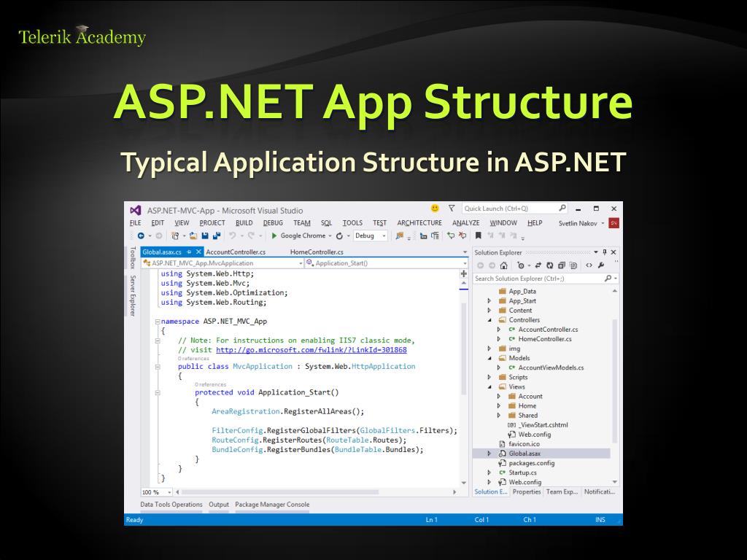Screen dimensions: 747x560
Task: Toggle the pin on the Global.asax.cs tab
Action: pos(189,252)
